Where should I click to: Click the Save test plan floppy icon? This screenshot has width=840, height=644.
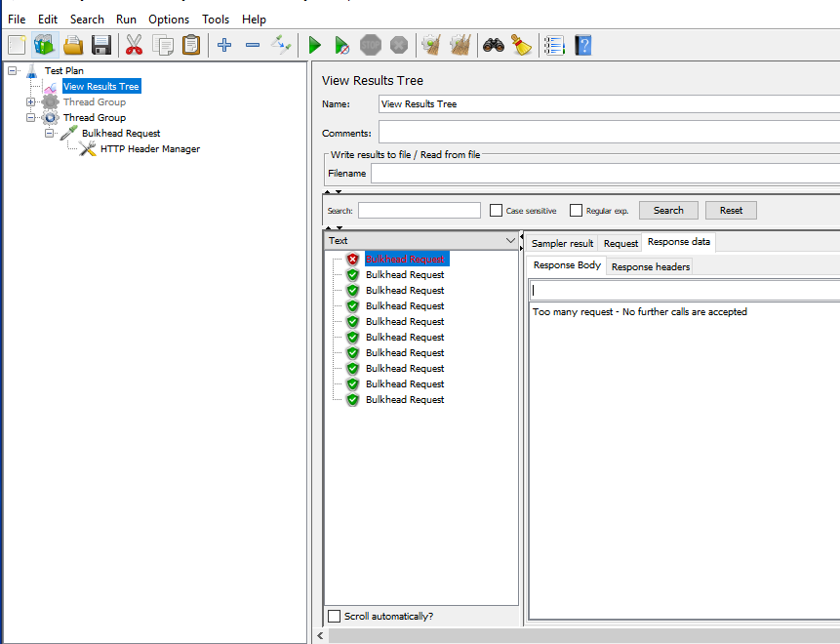(x=101, y=45)
